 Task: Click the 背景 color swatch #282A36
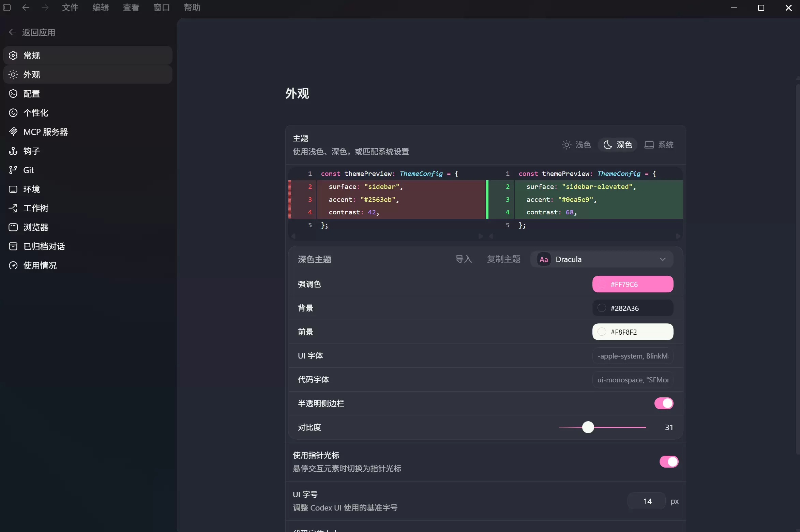[x=633, y=308]
